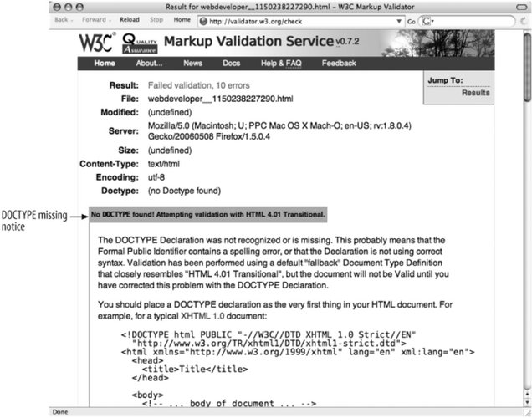Click 'Failed validation, 10 errors' text
This screenshot has width=532, height=418.
coord(199,85)
